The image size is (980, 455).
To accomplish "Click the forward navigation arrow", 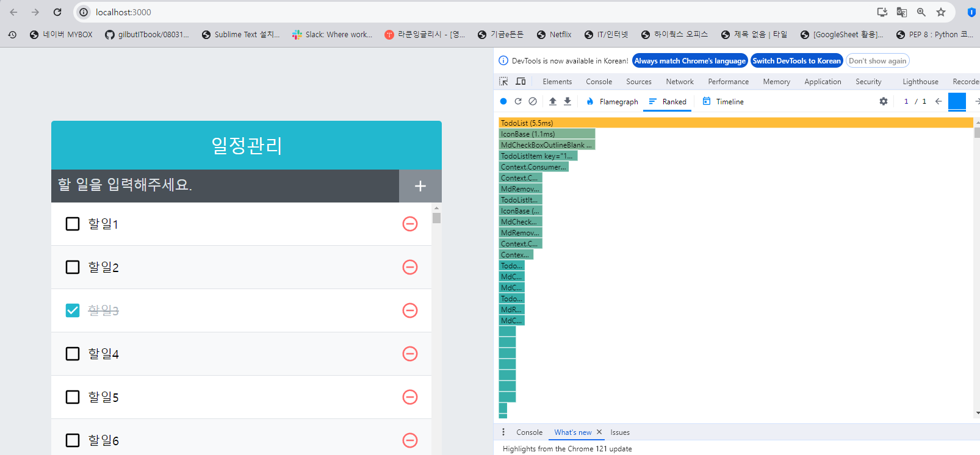I will click(35, 12).
